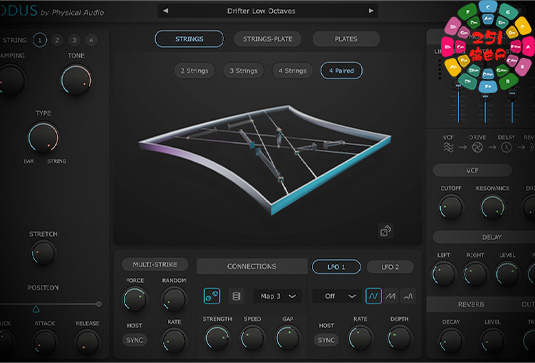Go to the next preset arrow
535x363 pixels.
pyautogui.click(x=371, y=11)
